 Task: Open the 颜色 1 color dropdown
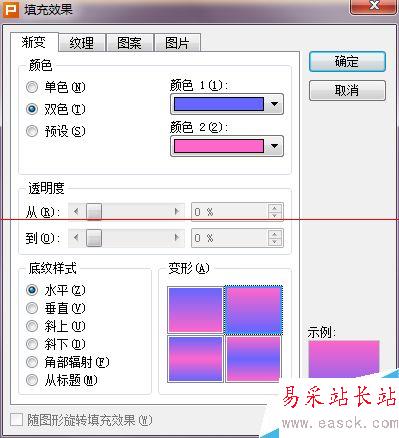(274, 104)
